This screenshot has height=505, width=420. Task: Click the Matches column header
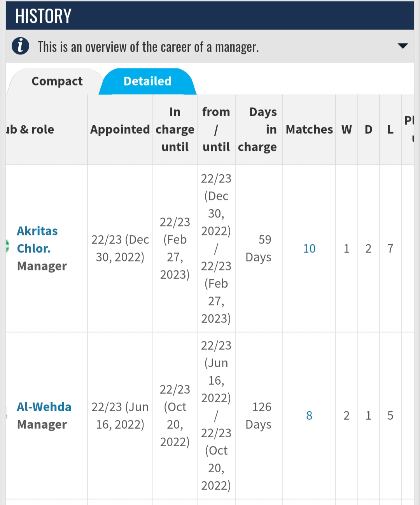click(309, 129)
